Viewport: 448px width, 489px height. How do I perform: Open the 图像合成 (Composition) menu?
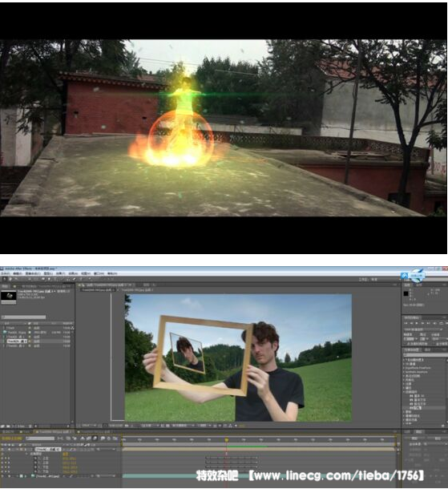(x=33, y=273)
